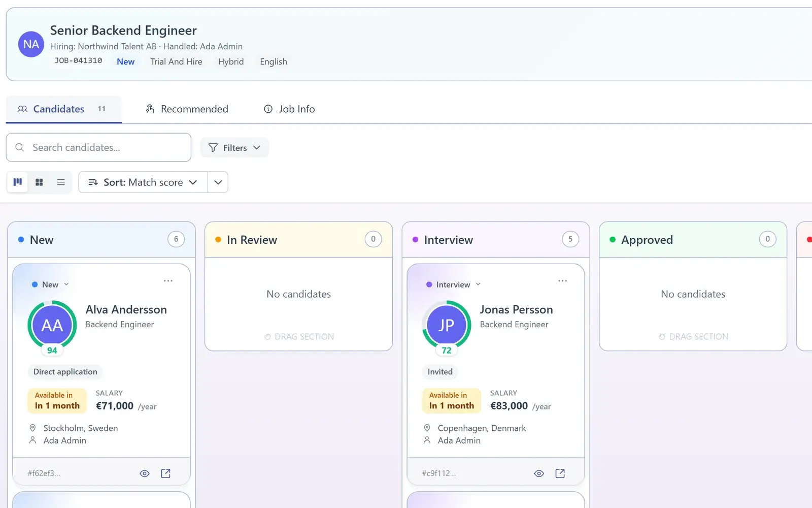Open the Candidates tab
Image resolution: width=812 pixels, height=508 pixels.
point(63,109)
